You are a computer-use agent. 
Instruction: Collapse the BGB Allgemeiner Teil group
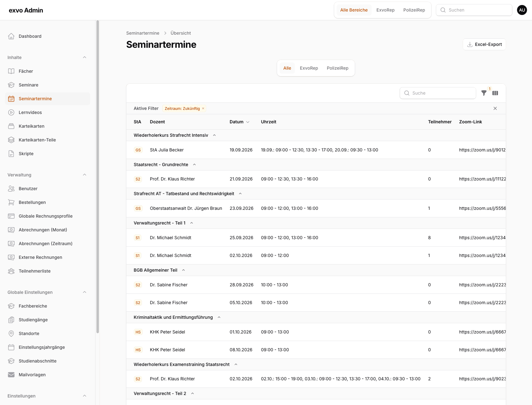tap(183, 270)
